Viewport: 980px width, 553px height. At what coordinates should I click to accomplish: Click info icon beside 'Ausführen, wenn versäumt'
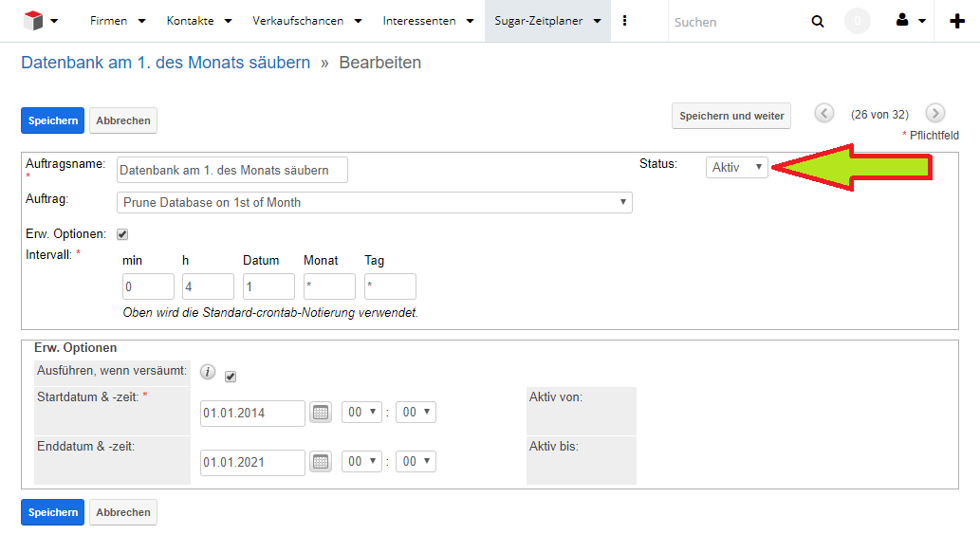click(208, 372)
